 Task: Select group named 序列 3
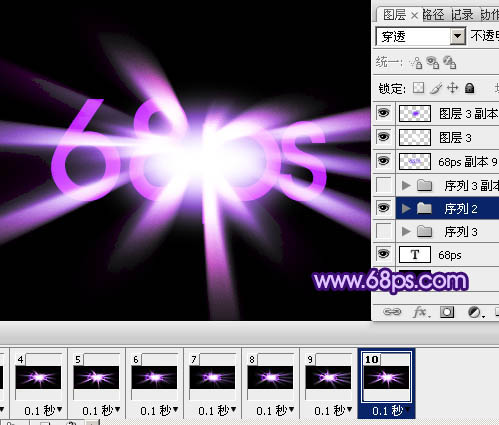click(x=461, y=231)
